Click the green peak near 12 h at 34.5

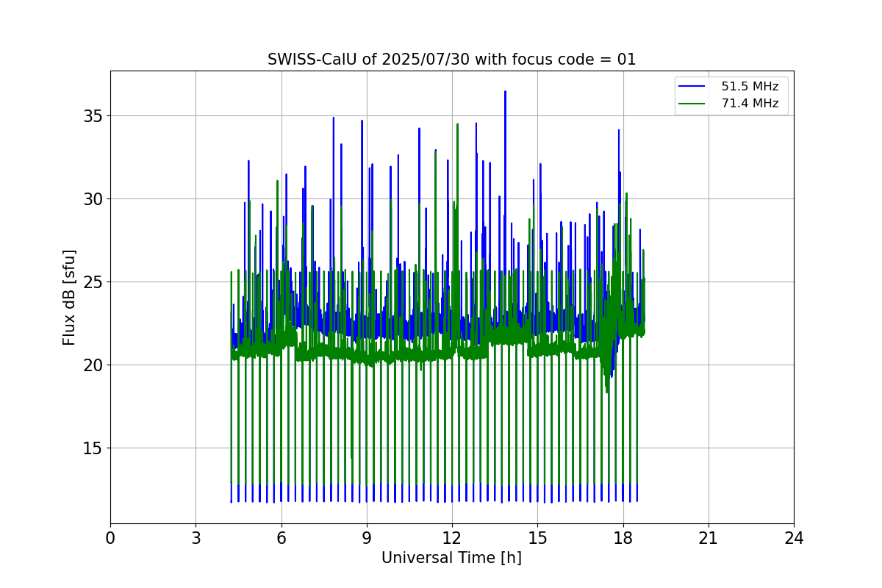(457, 125)
